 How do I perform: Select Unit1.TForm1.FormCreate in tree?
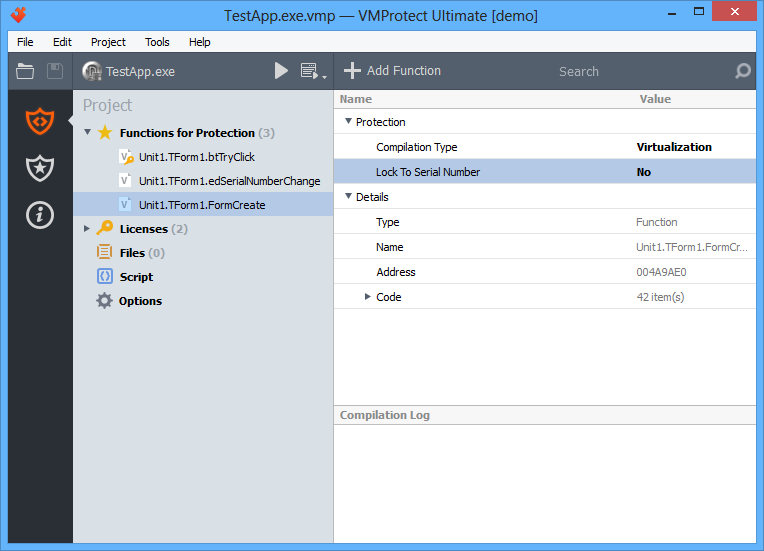(x=202, y=205)
